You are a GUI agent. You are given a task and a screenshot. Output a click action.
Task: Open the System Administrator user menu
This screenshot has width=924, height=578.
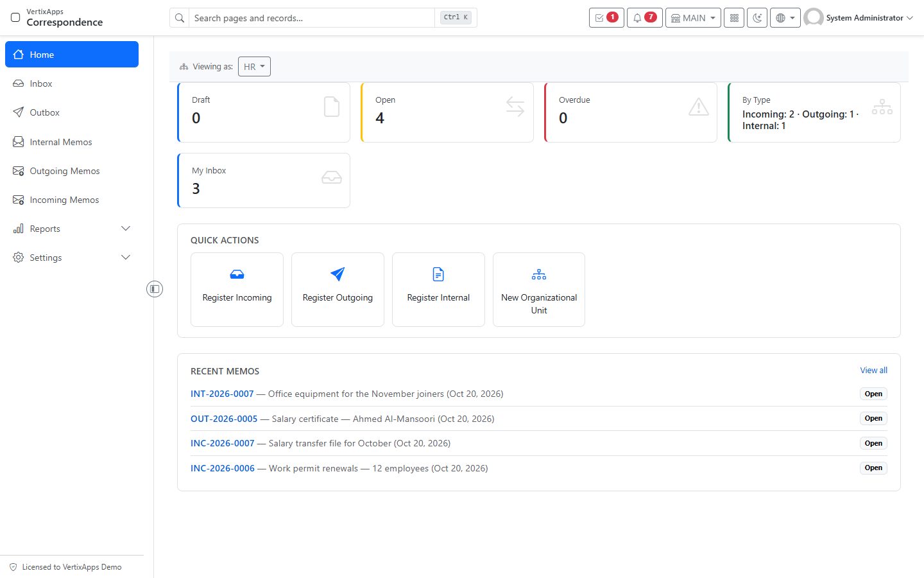click(859, 18)
